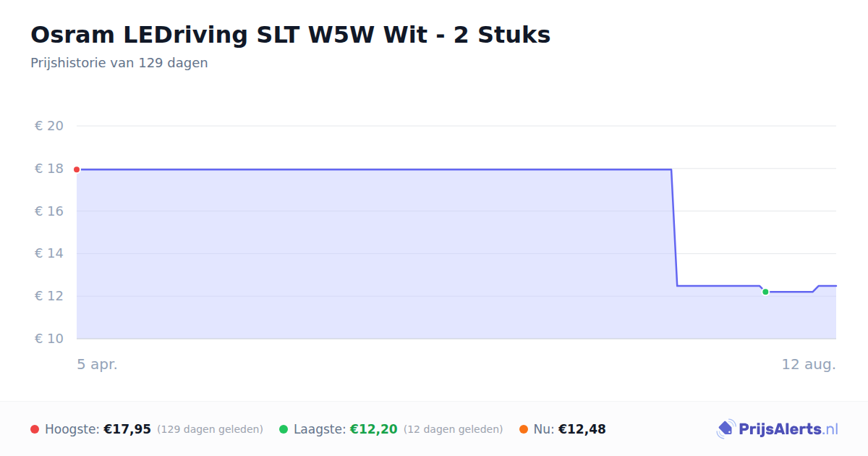Click the red highest-price dot on chart

pos(77,169)
